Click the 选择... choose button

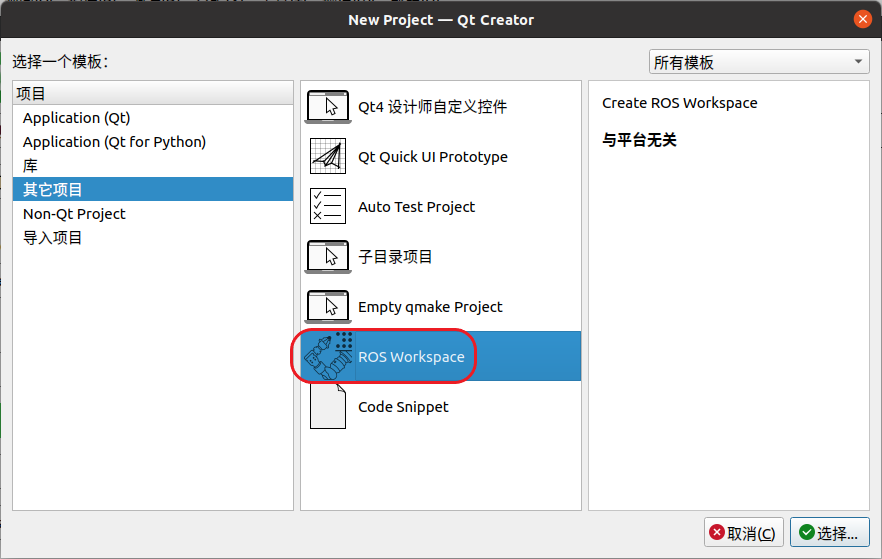[830, 533]
